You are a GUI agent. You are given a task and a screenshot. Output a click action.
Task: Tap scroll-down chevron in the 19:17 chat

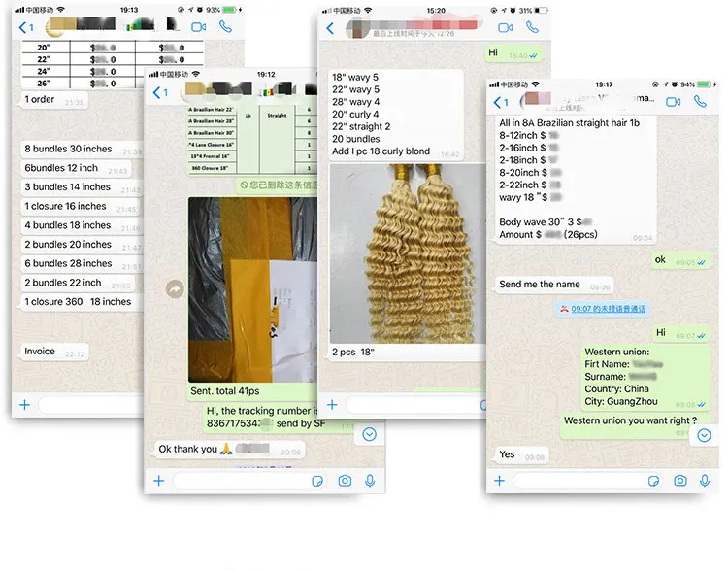pos(705,435)
